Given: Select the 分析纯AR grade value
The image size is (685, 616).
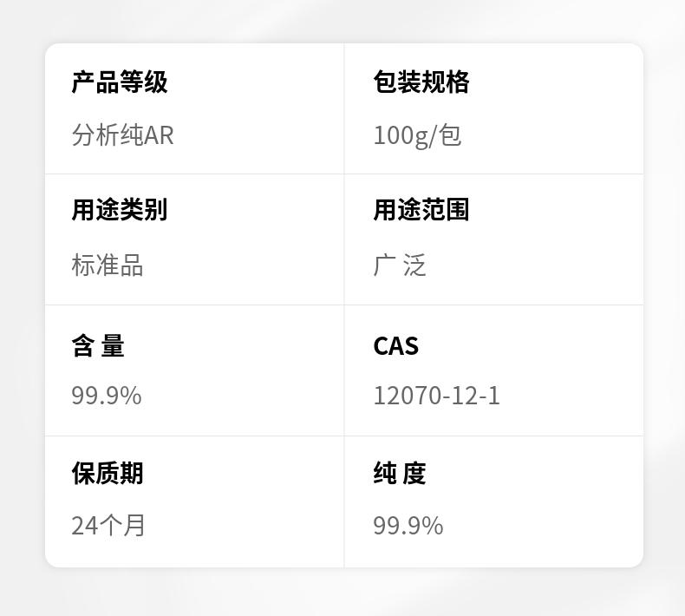Looking at the screenshot, I should point(122,135).
